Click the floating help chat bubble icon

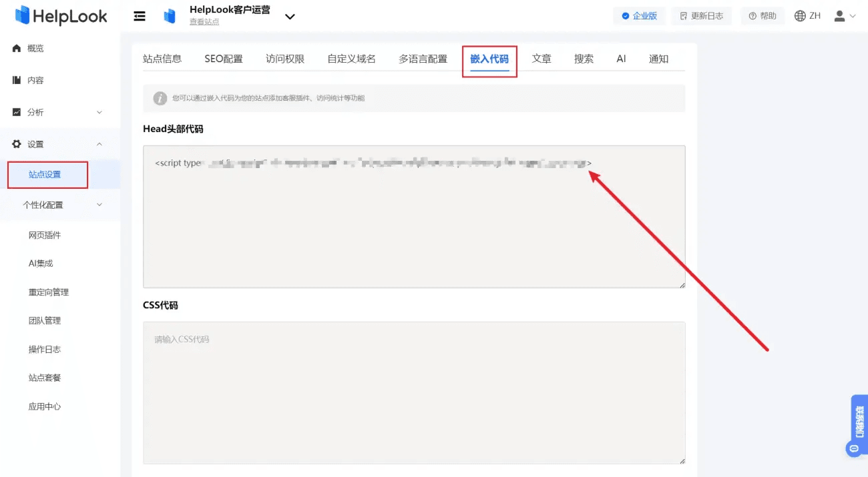tap(853, 449)
